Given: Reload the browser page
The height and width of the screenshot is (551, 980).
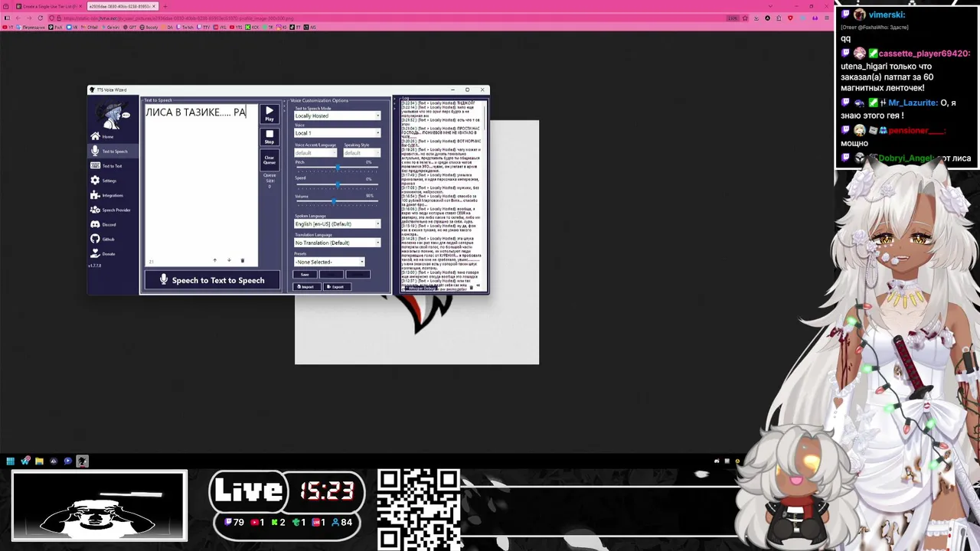Looking at the screenshot, I should coord(41,18).
